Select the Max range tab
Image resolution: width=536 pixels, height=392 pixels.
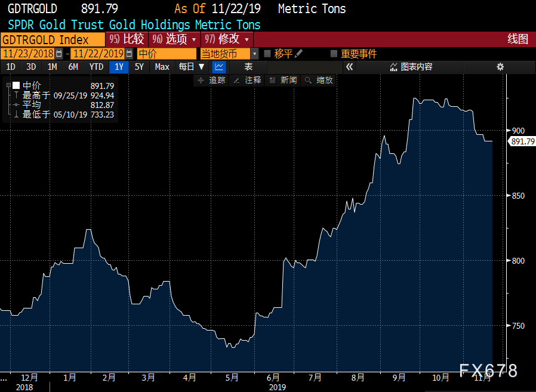coord(162,67)
